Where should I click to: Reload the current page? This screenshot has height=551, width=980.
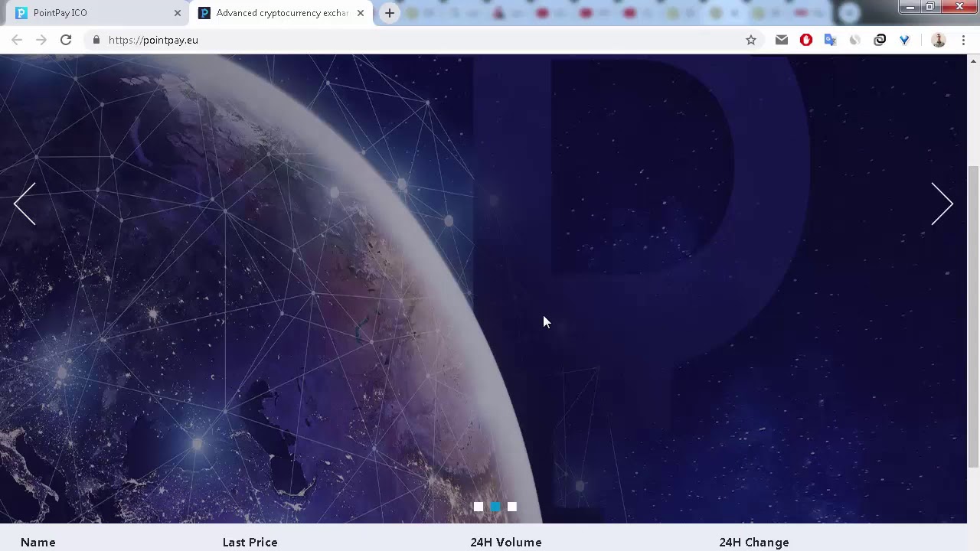(66, 40)
